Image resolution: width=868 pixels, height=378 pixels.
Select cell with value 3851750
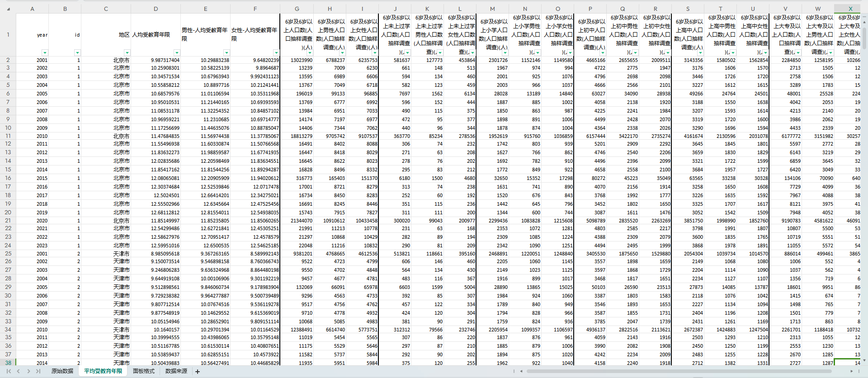688,221
